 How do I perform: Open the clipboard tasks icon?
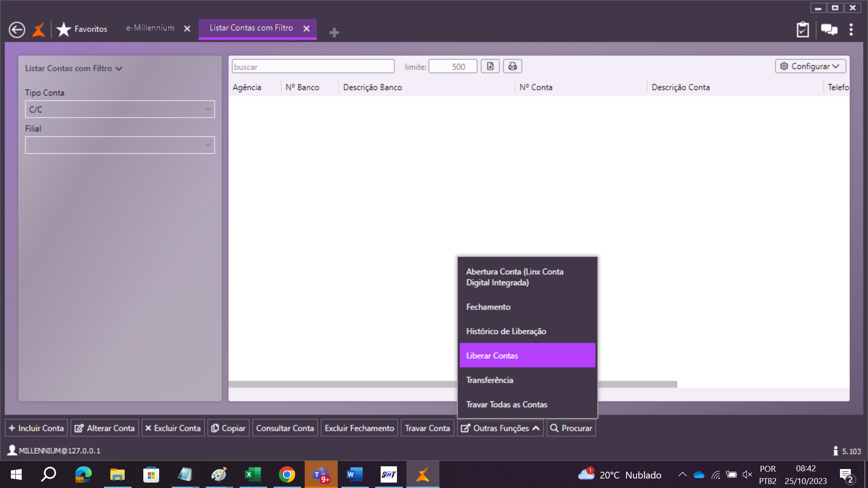coord(802,30)
